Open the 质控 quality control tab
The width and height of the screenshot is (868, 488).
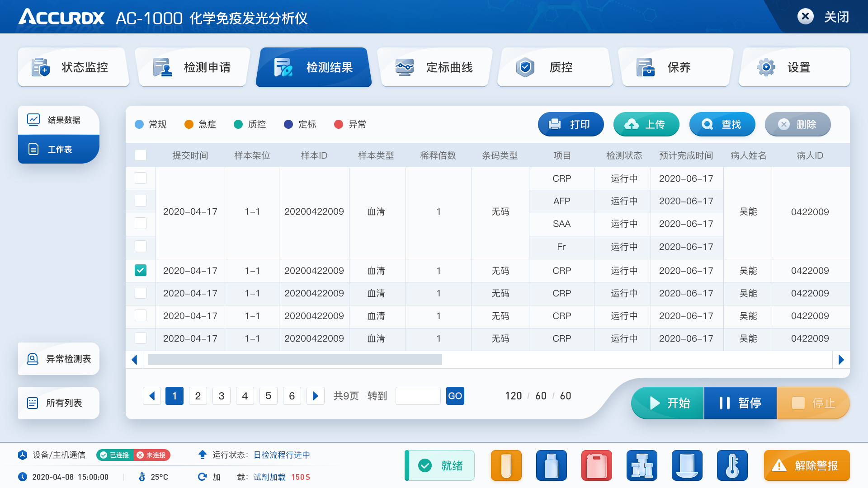click(555, 67)
